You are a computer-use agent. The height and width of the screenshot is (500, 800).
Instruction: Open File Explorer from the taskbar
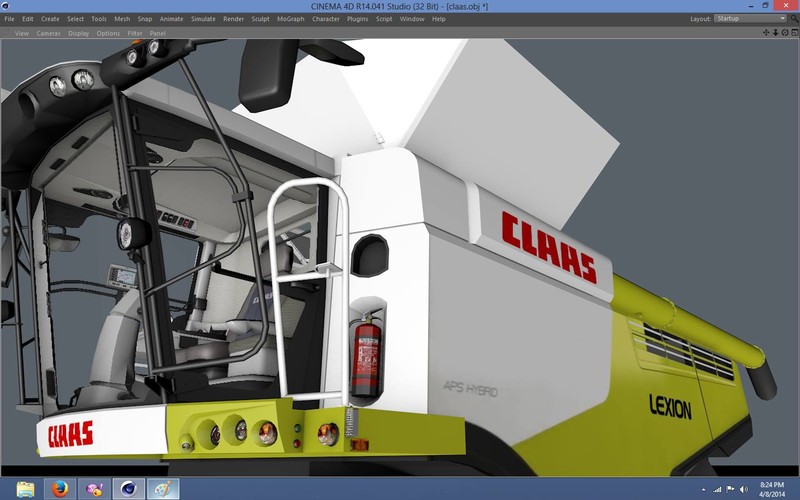pyautogui.click(x=25, y=489)
